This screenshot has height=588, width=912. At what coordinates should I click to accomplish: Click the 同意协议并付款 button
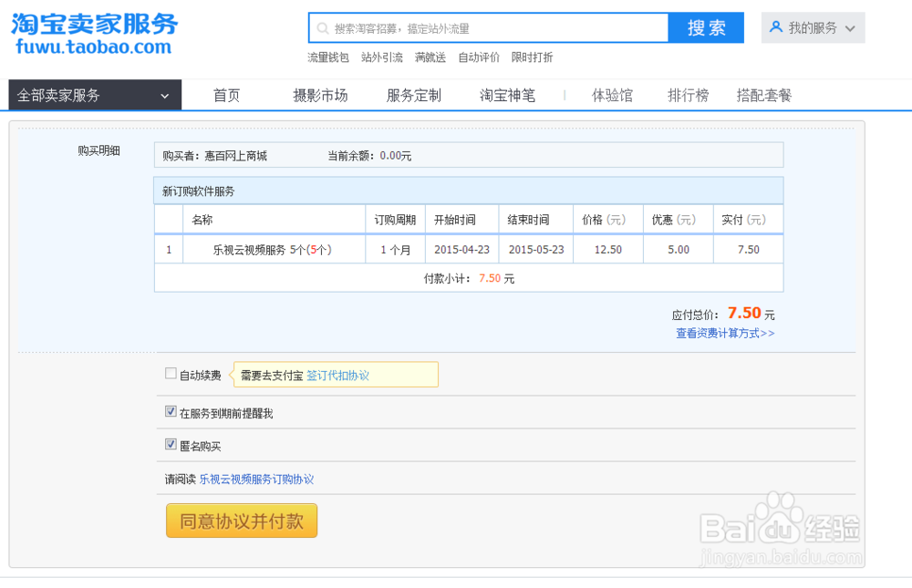(242, 521)
